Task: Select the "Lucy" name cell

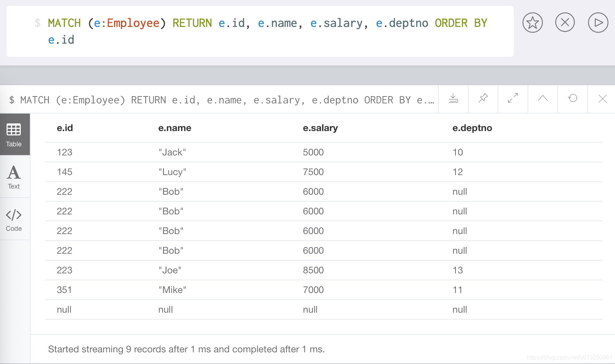Action: coord(172,172)
